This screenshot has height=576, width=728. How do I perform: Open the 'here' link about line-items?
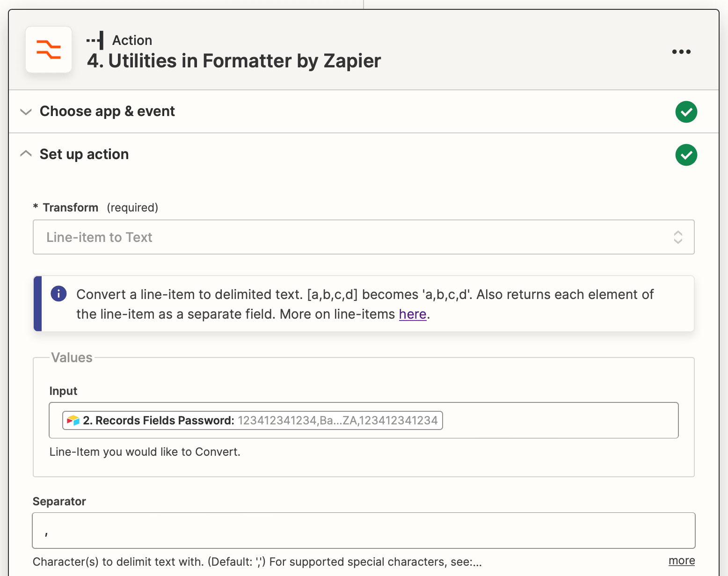click(x=412, y=314)
